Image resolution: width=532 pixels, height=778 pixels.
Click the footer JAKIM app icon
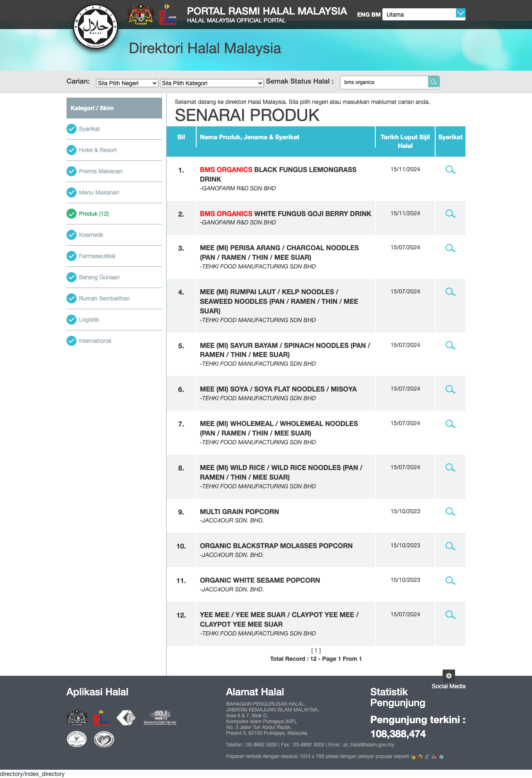click(101, 717)
